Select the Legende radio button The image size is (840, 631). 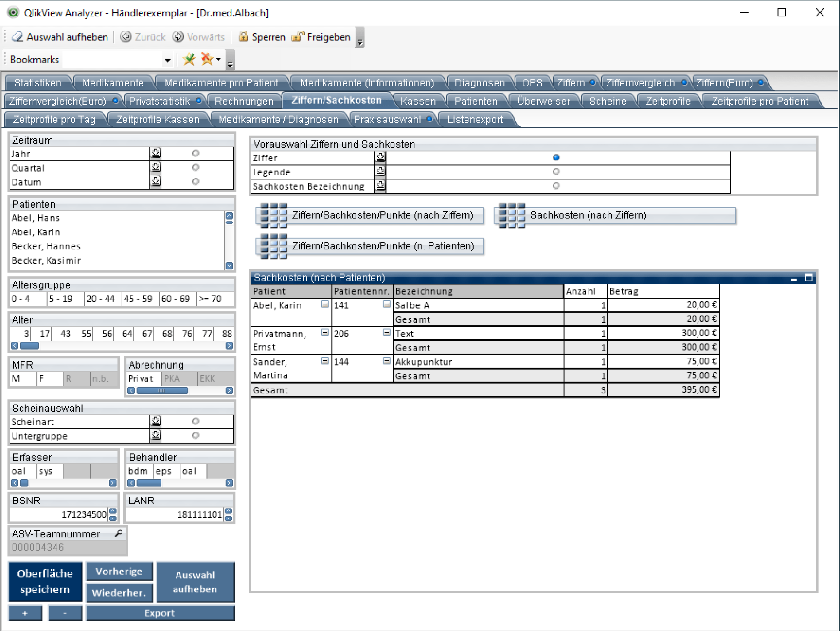click(556, 171)
